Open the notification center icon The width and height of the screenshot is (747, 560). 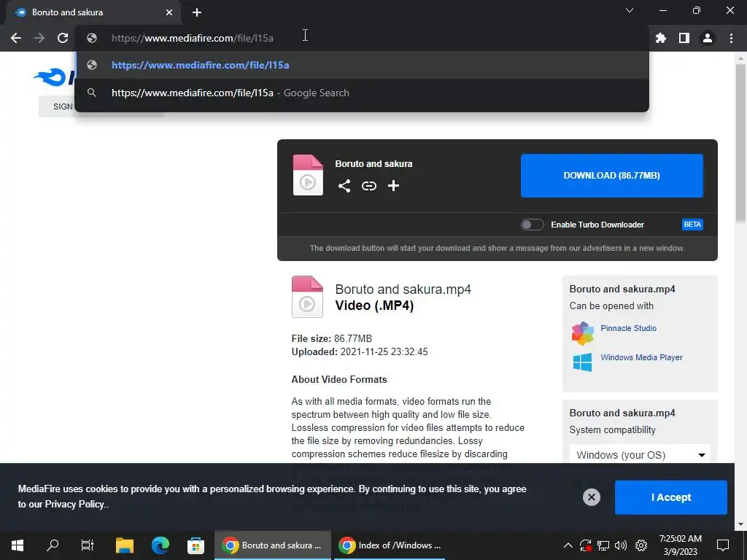tap(723, 545)
